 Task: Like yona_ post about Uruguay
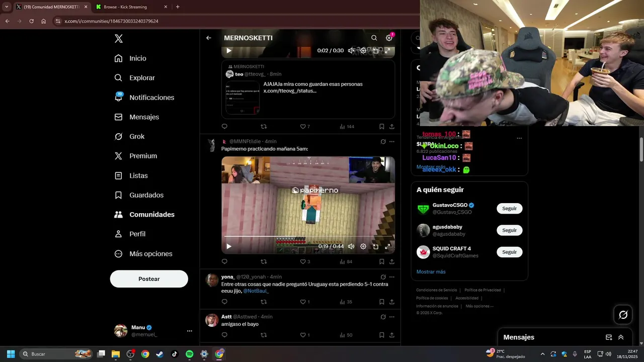coord(305,302)
